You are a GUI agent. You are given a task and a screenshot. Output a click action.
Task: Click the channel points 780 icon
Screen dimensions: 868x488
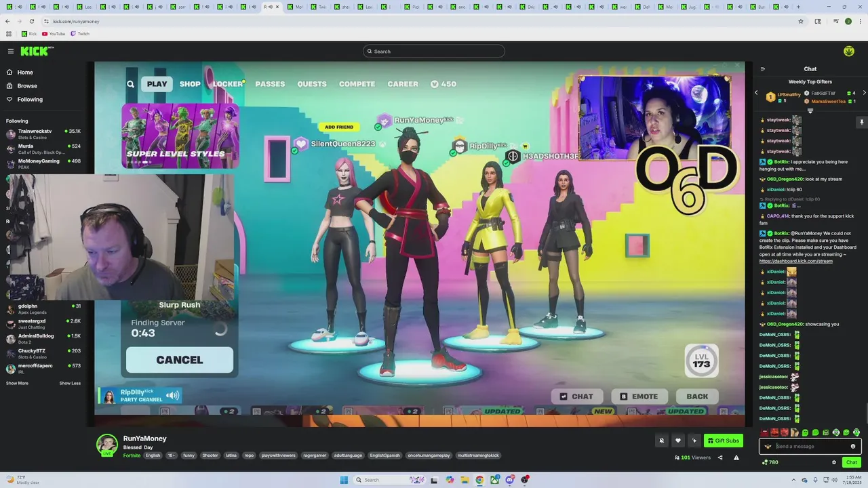(770, 462)
